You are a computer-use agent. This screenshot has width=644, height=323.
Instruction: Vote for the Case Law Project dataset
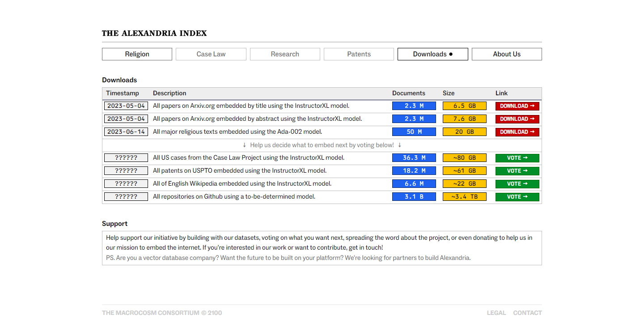point(517,158)
